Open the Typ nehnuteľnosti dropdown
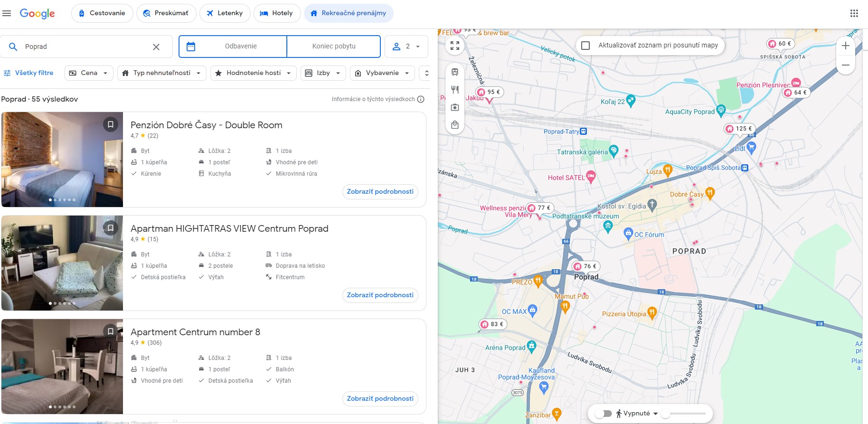 click(161, 73)
